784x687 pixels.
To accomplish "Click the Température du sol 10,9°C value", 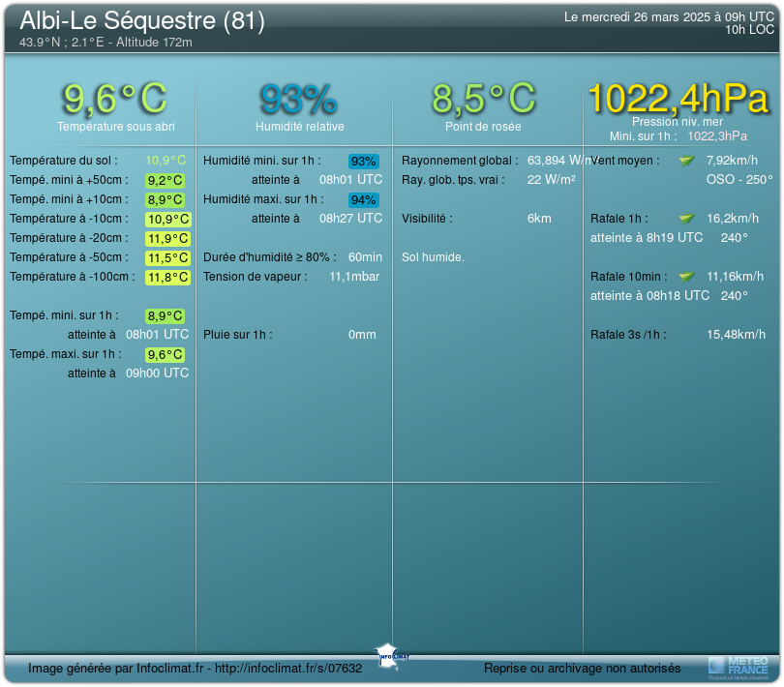I will pyautogui.click(x=166, y=161).
